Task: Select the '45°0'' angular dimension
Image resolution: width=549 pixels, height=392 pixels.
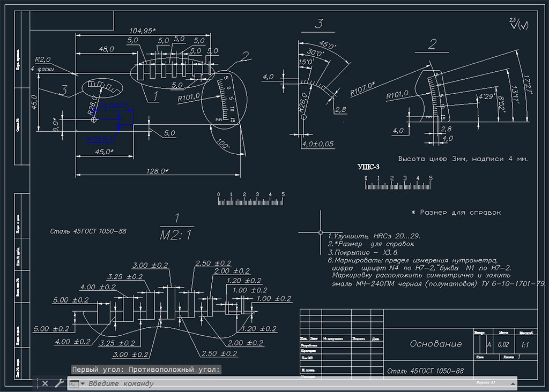Action: click(x=328, y=45)
